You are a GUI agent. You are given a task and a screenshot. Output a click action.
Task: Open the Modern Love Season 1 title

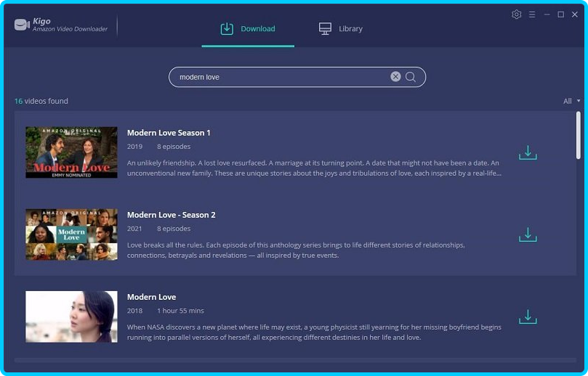169,133
